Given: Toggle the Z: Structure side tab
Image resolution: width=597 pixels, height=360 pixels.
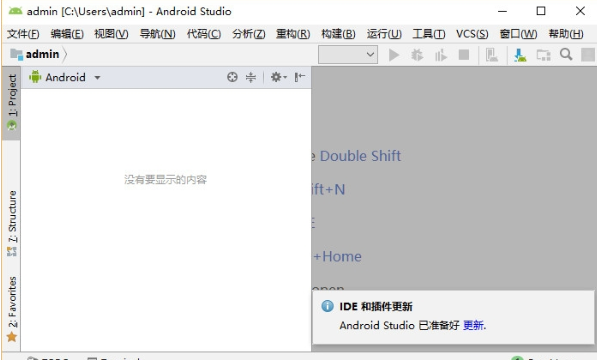Looking at the screenshot, I should click(12, 223).
